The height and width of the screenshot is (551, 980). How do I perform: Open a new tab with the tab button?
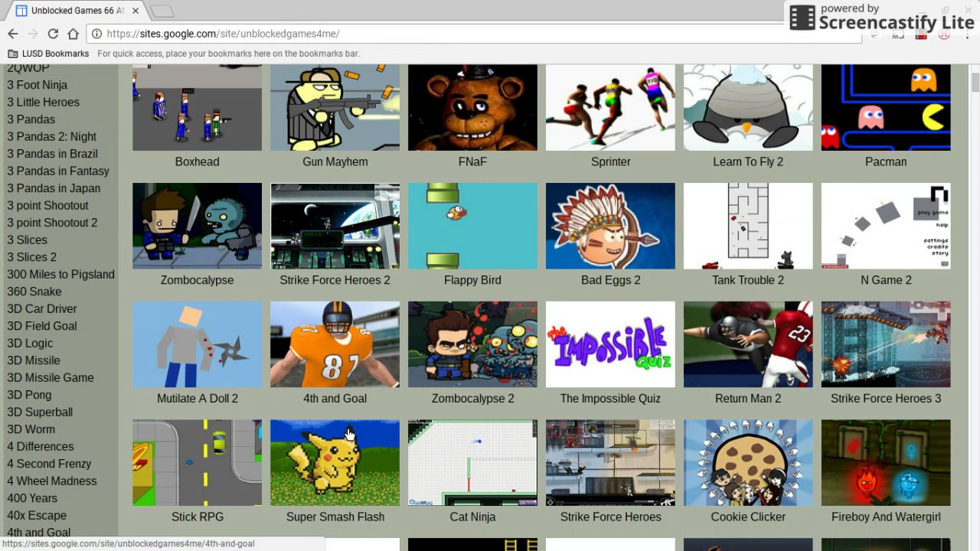pyautogui.click(x=162, y=11)
